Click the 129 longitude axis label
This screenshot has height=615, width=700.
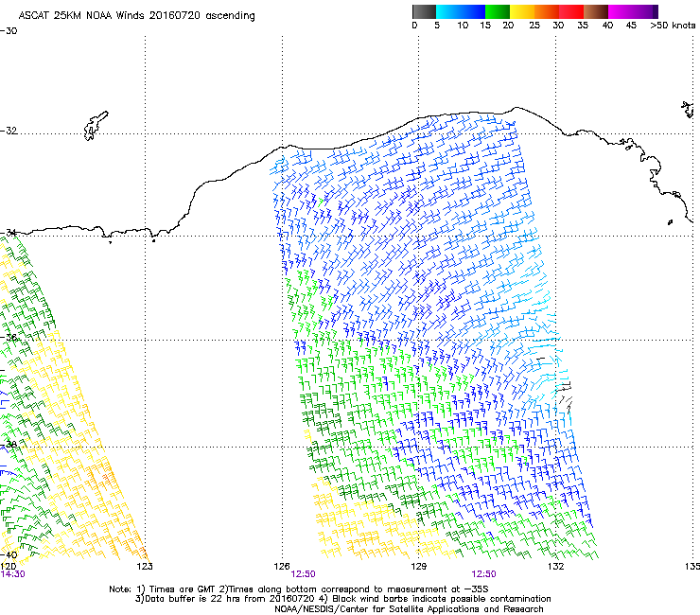[x=418, y=567]
